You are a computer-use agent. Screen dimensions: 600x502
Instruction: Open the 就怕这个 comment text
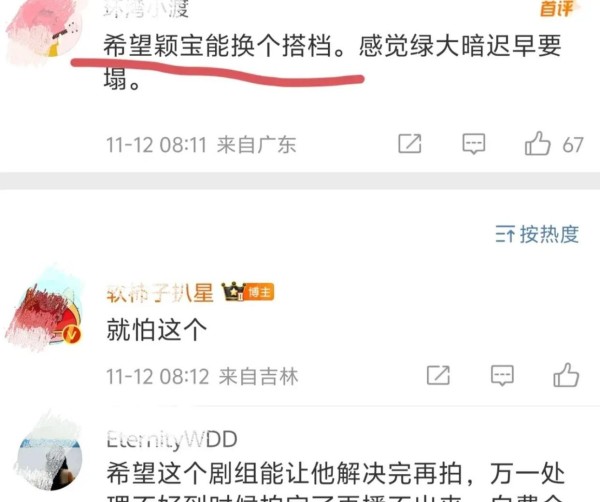157,329
